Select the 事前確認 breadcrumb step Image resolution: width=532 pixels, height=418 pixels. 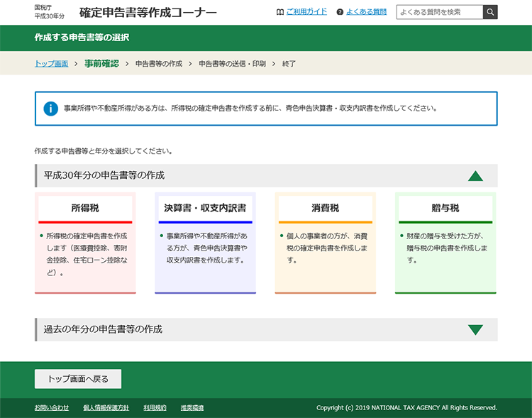click(101, 63)
